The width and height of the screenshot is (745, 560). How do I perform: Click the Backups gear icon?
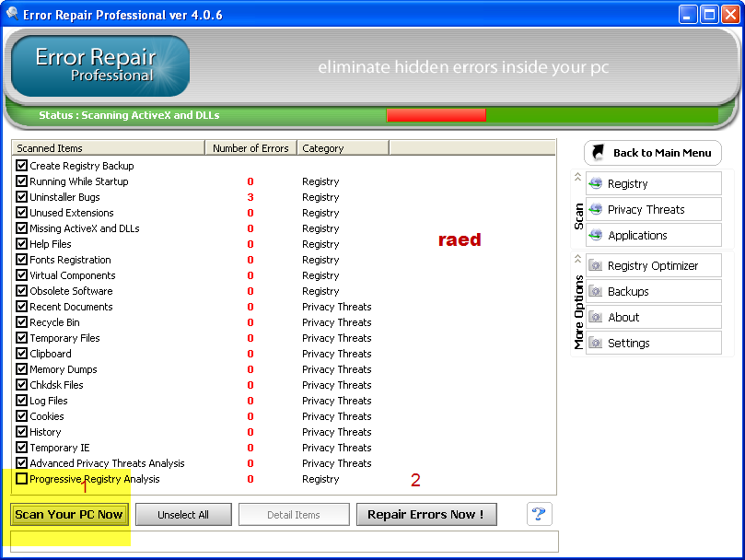pos(595,291)
